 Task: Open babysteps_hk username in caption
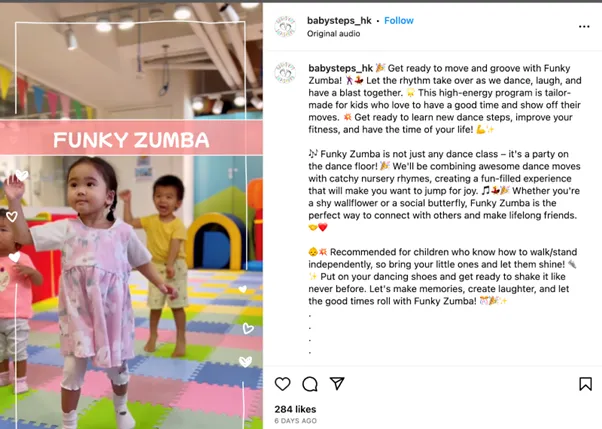click(341, 68)
